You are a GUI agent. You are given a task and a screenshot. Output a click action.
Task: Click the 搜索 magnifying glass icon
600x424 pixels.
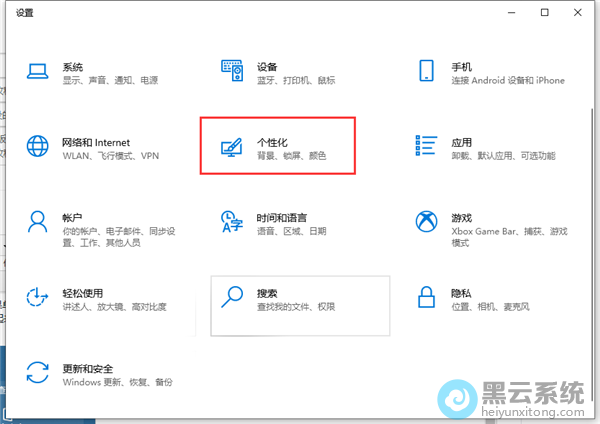233,296
